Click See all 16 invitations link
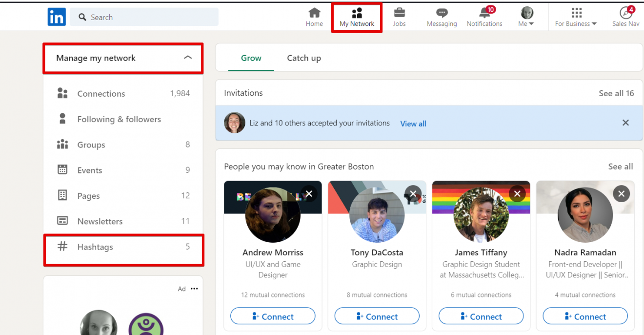 tap(616, 93)
